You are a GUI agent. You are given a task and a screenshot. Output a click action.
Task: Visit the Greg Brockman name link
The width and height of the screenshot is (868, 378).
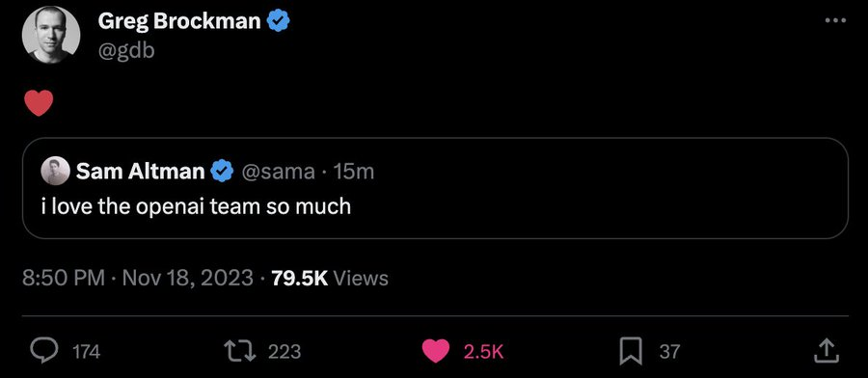[179, 21]
